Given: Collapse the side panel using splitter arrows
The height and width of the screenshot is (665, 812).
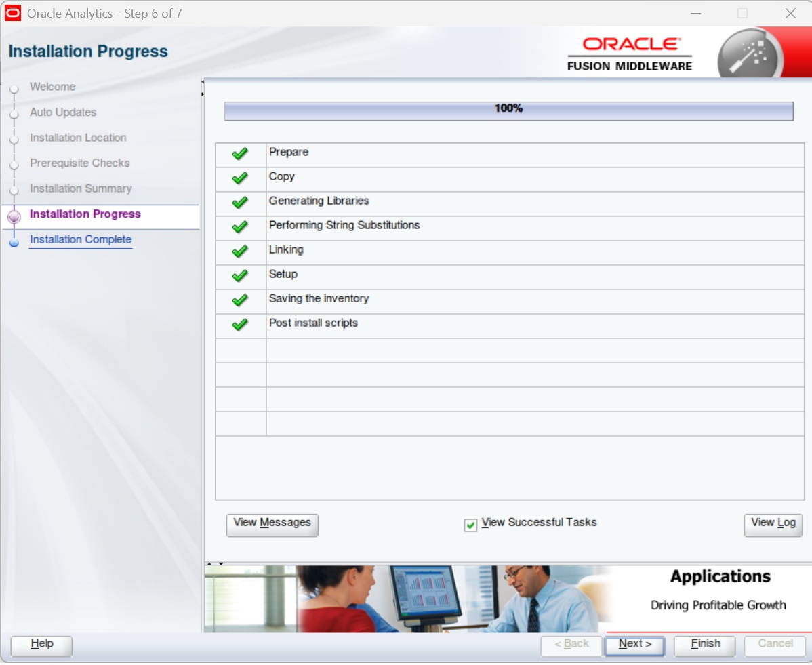Looking at the screenshot, I should (x=203, y=82).
